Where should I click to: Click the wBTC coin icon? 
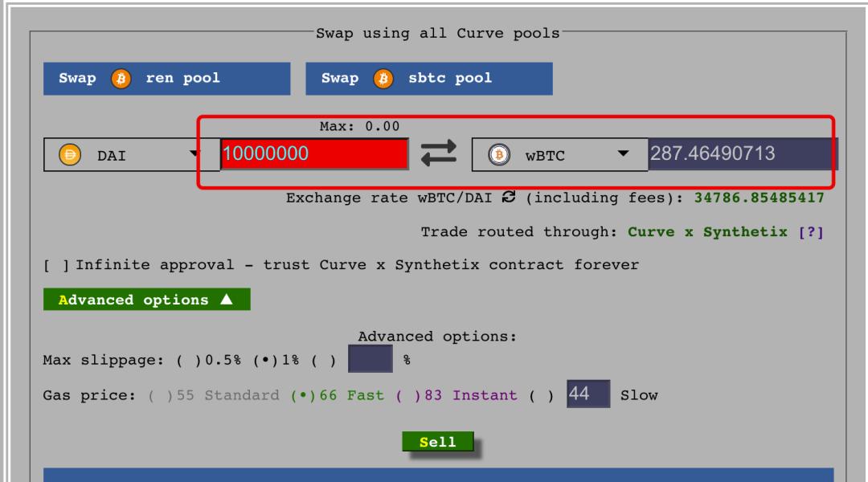tap(499, 155)
